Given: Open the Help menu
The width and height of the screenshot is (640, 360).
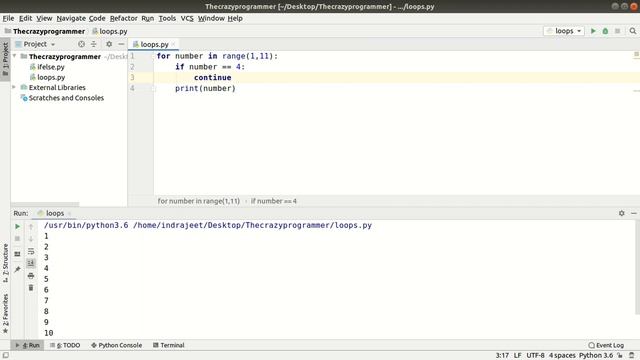Looking at the screenshot, I should 235,18.
